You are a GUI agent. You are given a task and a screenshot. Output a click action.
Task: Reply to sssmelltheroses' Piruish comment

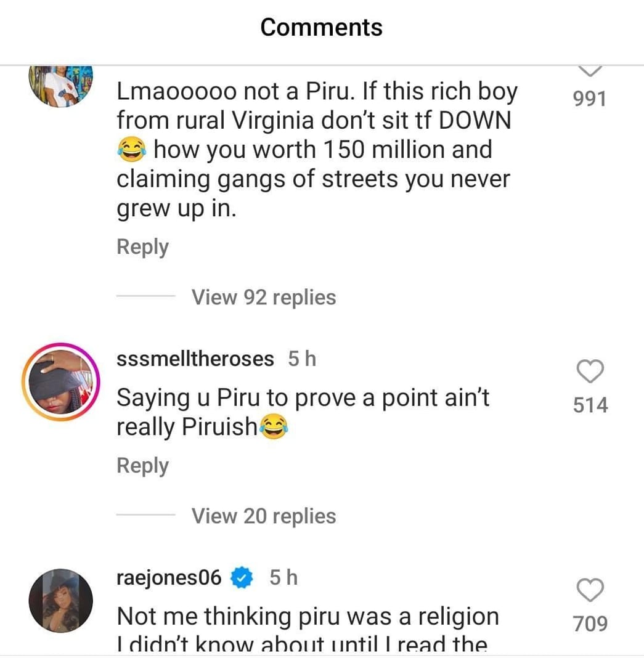[x=142, y=466]
